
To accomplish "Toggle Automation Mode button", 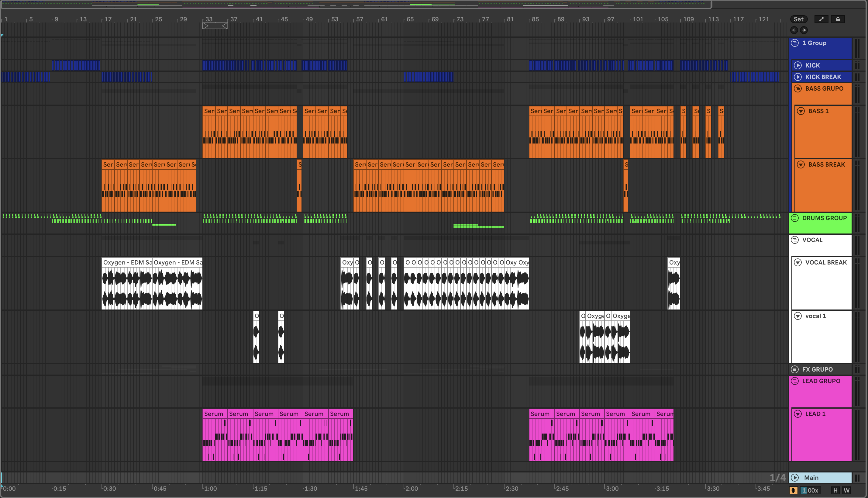I will tap(821, 19).
